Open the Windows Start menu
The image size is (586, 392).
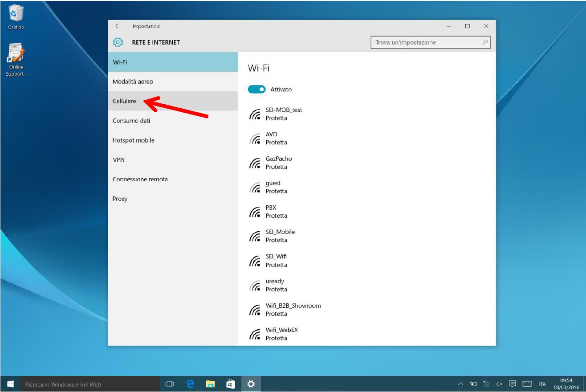[x=10, y=384]
